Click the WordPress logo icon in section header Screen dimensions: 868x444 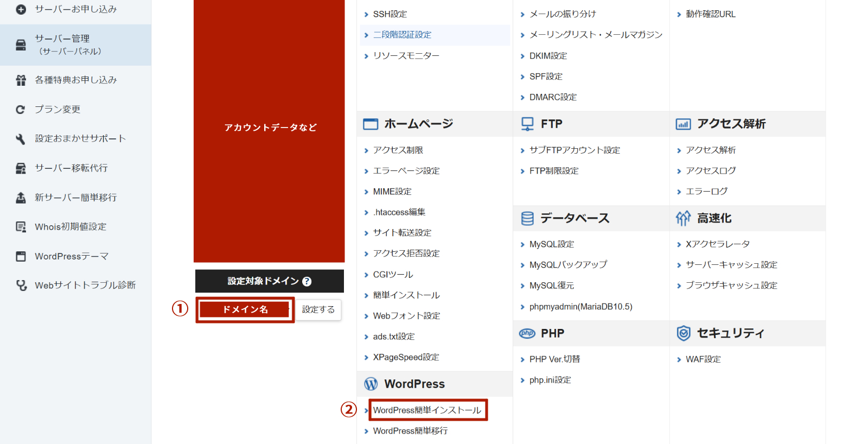click(x=371, y=384)
